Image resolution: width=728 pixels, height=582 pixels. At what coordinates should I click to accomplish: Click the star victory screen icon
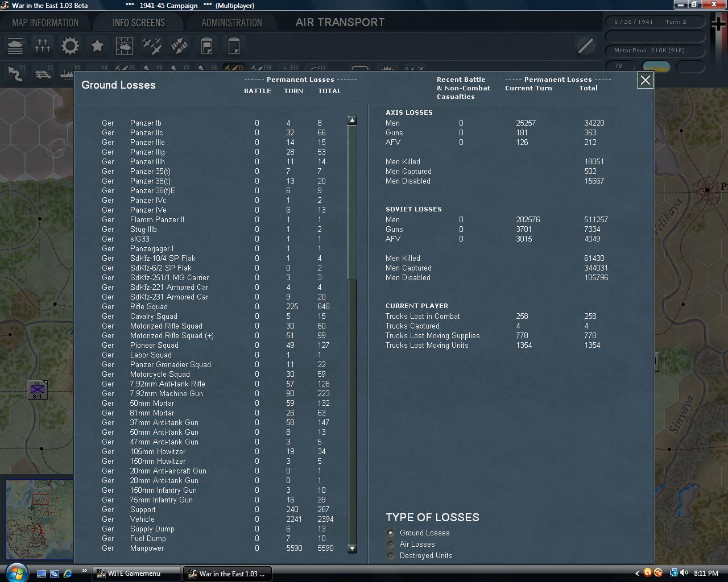click(97, 46)
